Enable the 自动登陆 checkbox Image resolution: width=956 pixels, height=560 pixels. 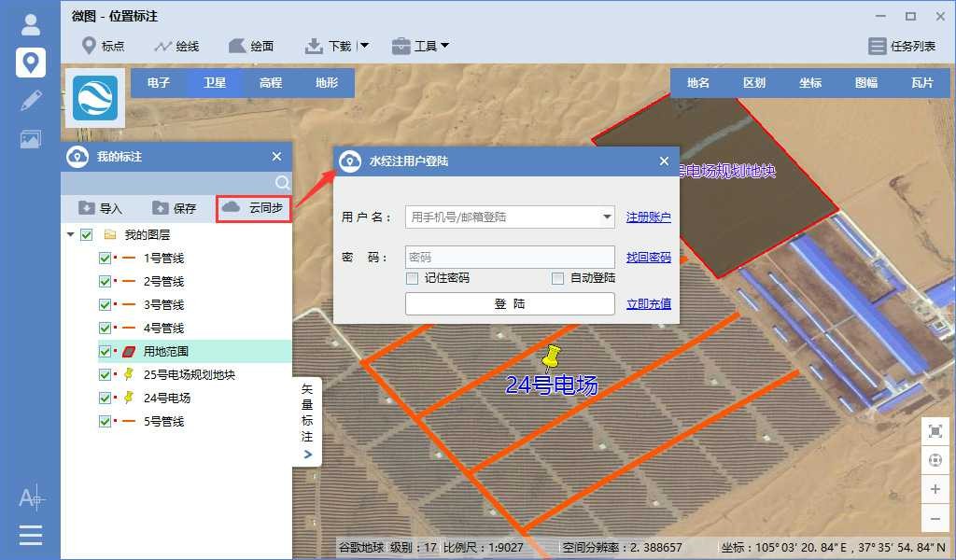[x=557, y=278]
